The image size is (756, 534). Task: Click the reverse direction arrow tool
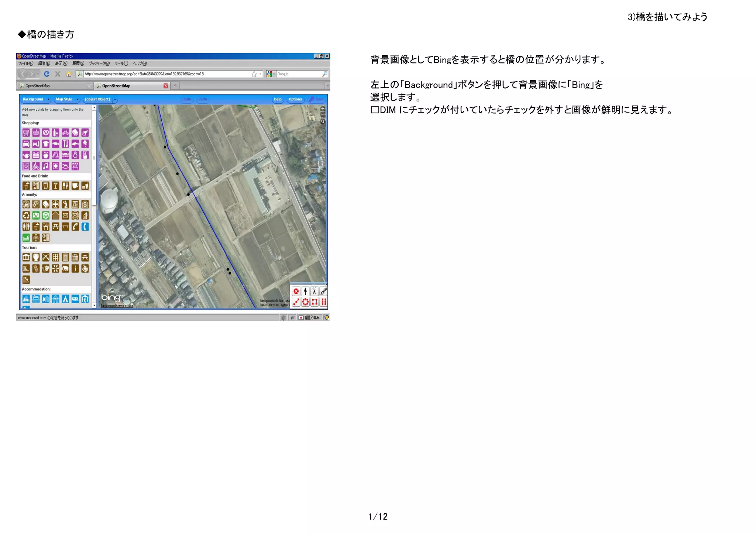(305, 292)
